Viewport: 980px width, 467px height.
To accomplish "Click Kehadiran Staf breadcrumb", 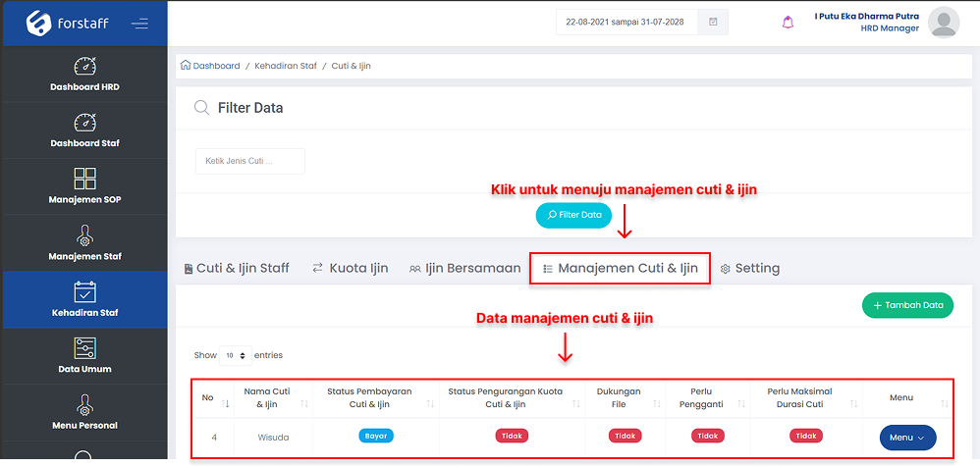I will 286,66.
